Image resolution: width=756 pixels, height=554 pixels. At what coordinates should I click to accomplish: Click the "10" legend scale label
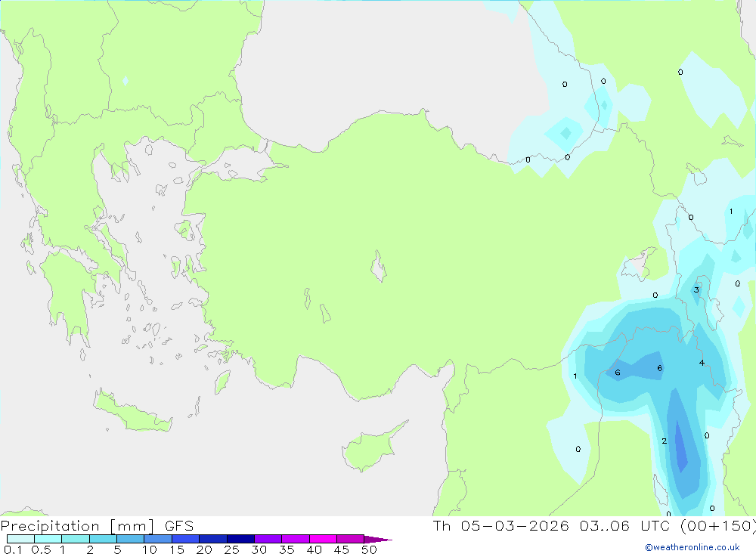150,549
